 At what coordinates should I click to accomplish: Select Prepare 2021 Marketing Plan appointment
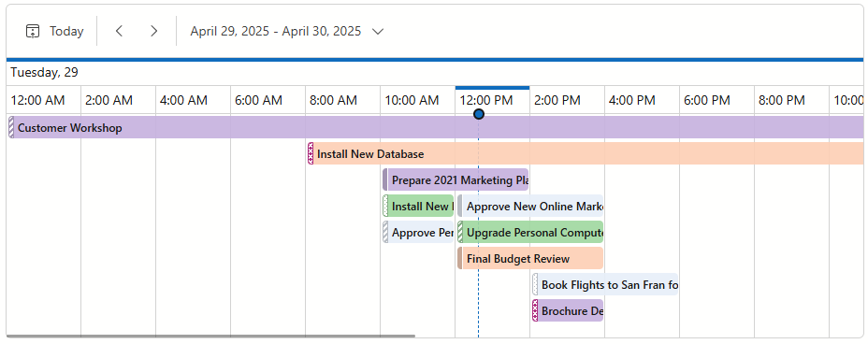[x=456, y=179]
